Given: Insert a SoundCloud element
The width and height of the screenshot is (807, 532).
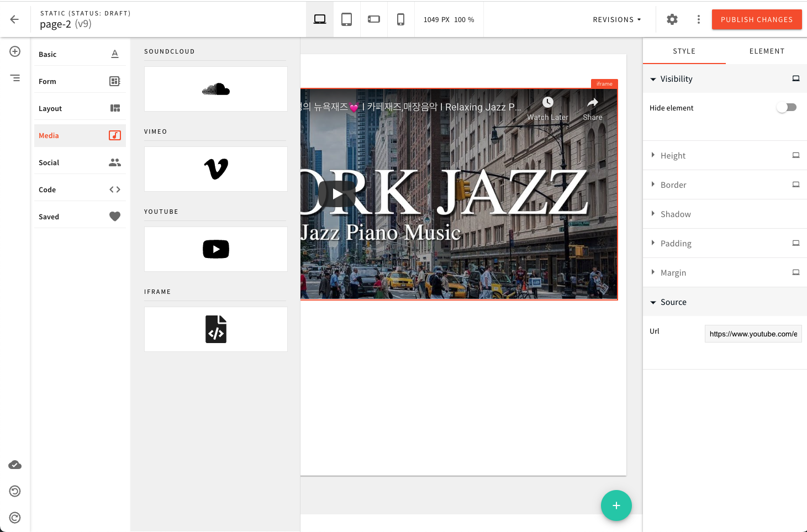Looking at the screenshot, I should pyautogui.click(x=216, y=89).
